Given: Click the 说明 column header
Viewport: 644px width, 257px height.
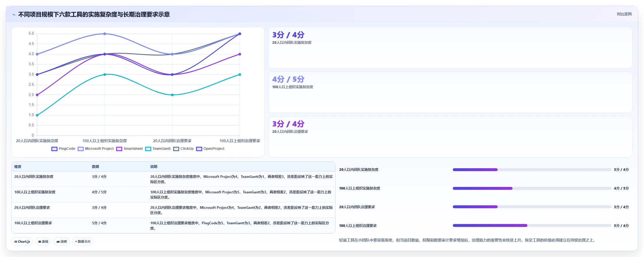Looking at the screenshot, I should tap(154, 167).
